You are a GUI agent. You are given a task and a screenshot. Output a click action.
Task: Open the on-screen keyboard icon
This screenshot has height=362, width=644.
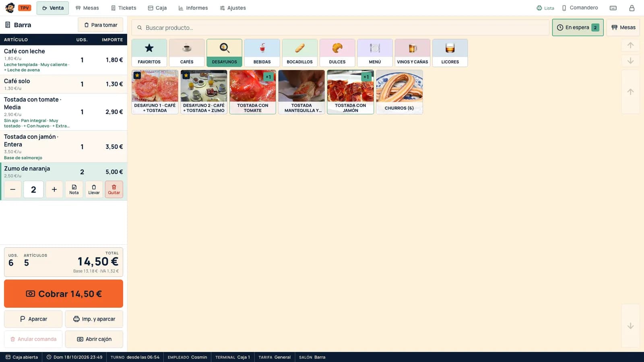coord(613,8)
